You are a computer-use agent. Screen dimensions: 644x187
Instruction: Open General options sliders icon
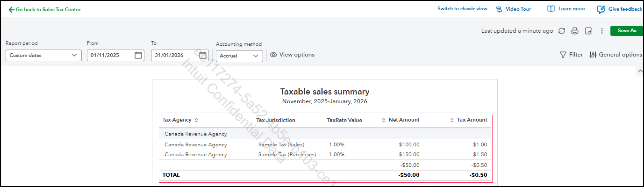pos(593,54)
